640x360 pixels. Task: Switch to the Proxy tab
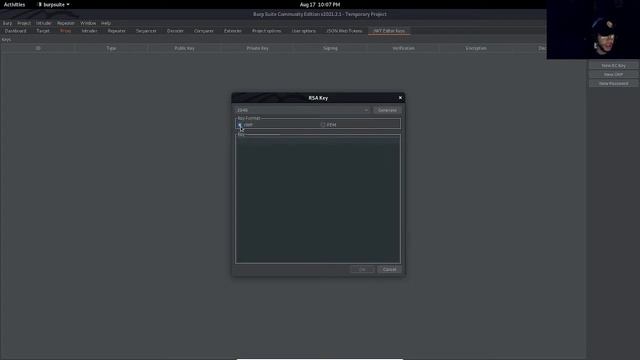coord(65,31)
